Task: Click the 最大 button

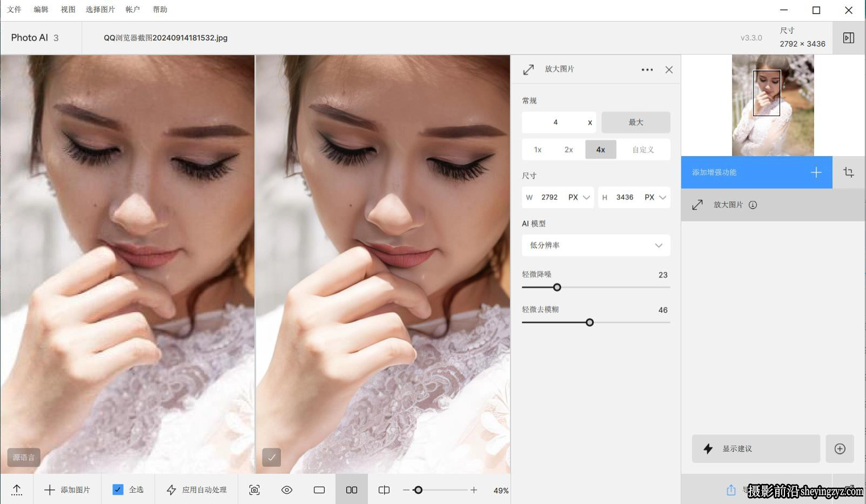Action: (x=636, y=122)
